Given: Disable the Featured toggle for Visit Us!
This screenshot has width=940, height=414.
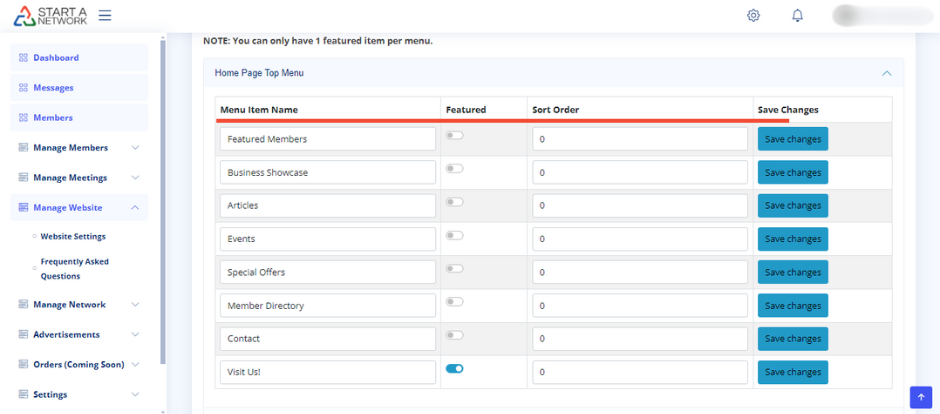Looking at the screenshot, I should 455,369.
